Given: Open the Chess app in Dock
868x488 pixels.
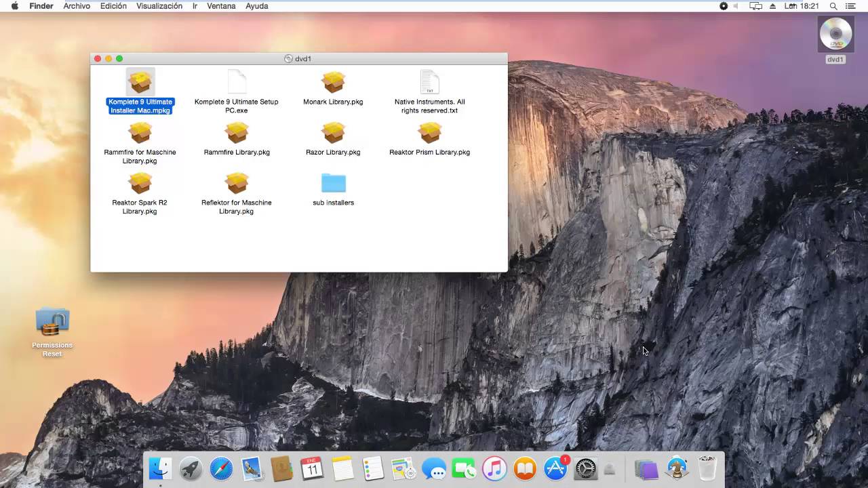Looking at the screenshot, I should 677,468.
